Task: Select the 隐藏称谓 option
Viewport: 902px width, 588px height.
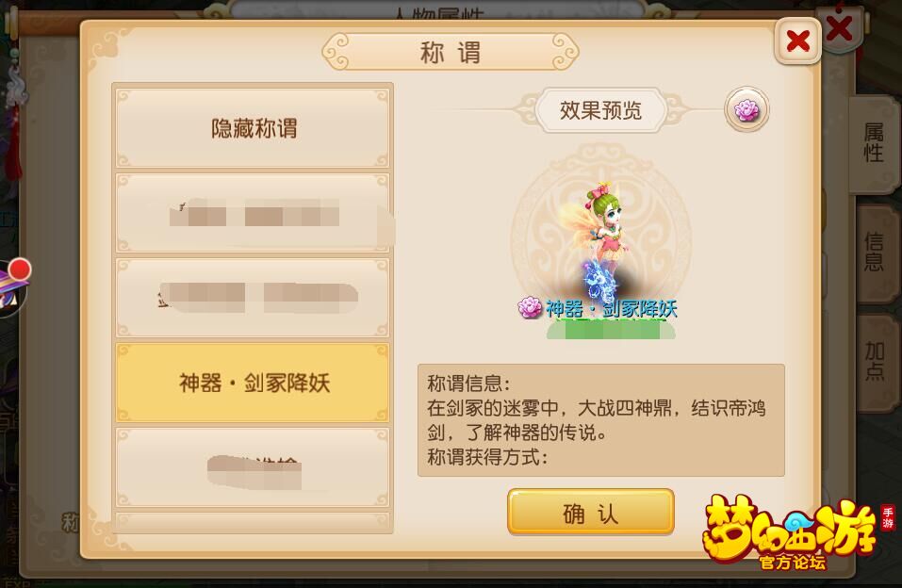Action: tap(253, 128)
